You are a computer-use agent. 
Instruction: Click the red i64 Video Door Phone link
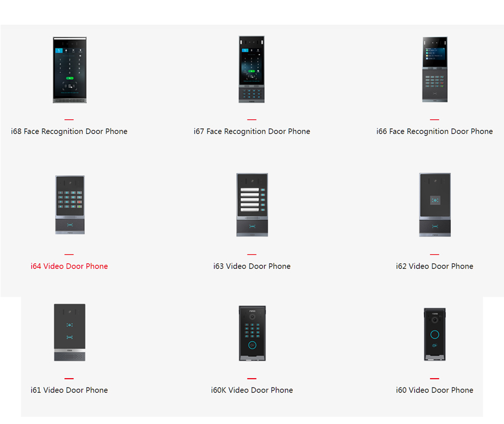tap(69, 267)
